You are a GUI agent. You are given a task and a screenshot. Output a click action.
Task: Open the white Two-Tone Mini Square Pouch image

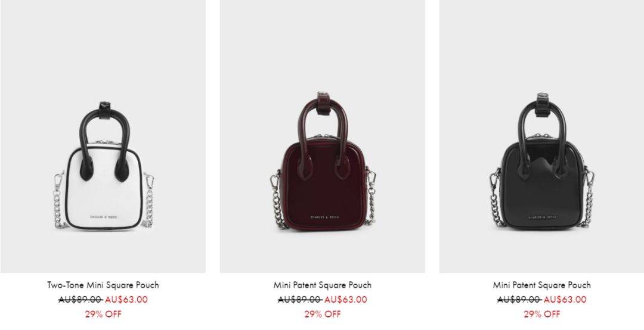pos(103,136)
